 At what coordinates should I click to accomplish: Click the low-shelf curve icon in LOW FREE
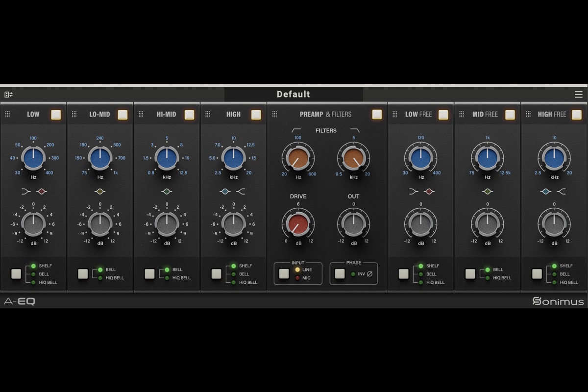tap(414, 192)
